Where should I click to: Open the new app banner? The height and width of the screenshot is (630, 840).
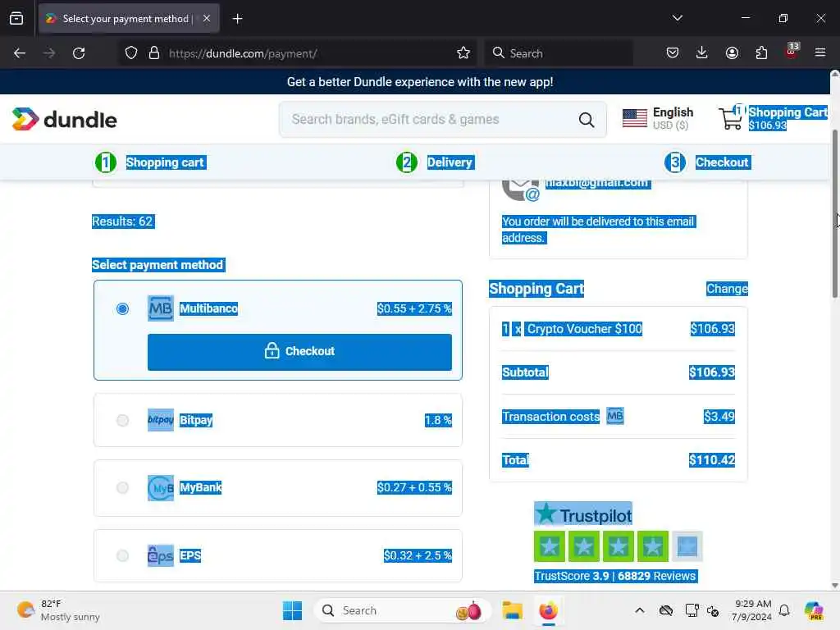tap(420, 82)
